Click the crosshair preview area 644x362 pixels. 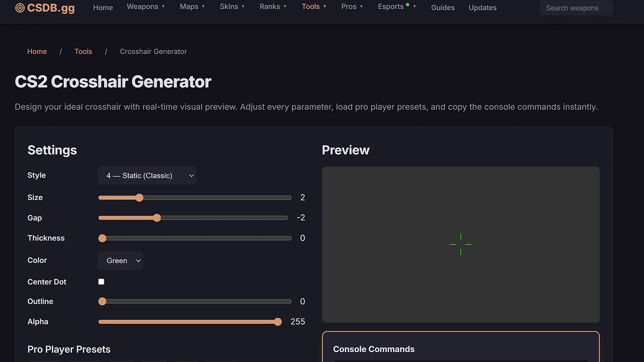[x=461, y=245]
